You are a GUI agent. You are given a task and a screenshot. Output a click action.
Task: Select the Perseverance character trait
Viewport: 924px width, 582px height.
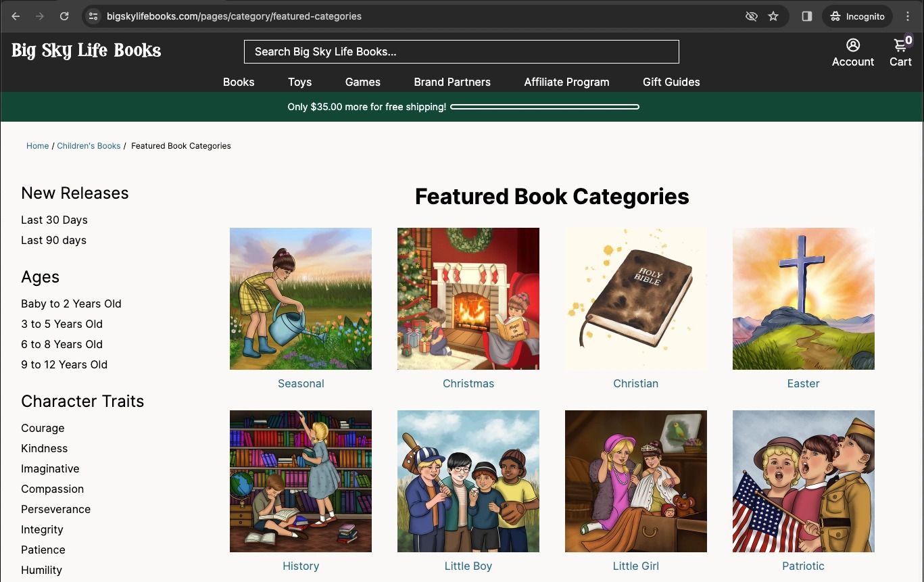pos(55,509)
